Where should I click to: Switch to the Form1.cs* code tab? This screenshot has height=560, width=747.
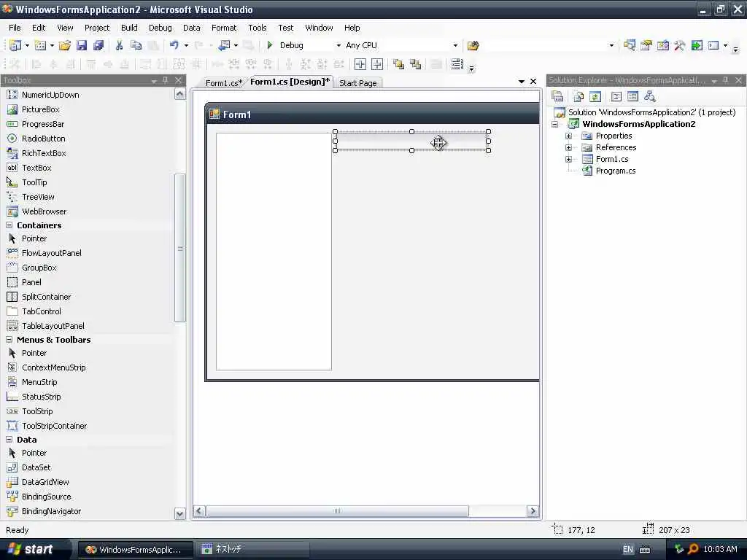click(x=223, y=83)
